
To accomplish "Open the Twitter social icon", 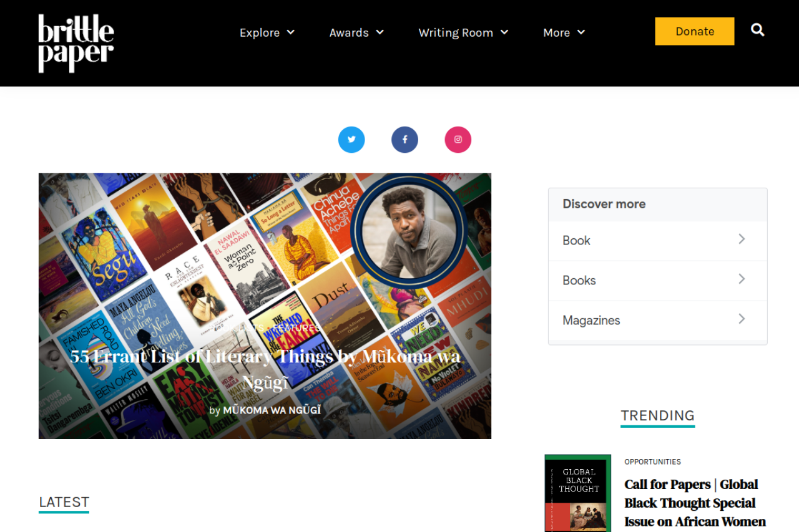I will (351, 140).
